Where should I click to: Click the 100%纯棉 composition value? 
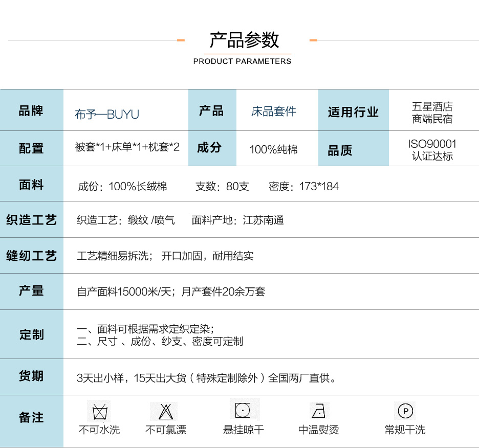coord(273,150)
